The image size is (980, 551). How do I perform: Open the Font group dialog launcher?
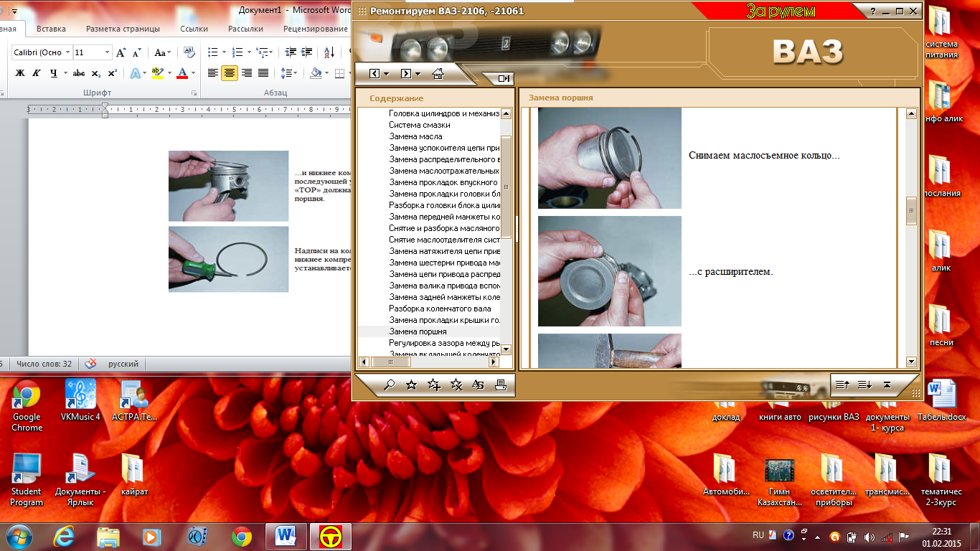[194, 93]
